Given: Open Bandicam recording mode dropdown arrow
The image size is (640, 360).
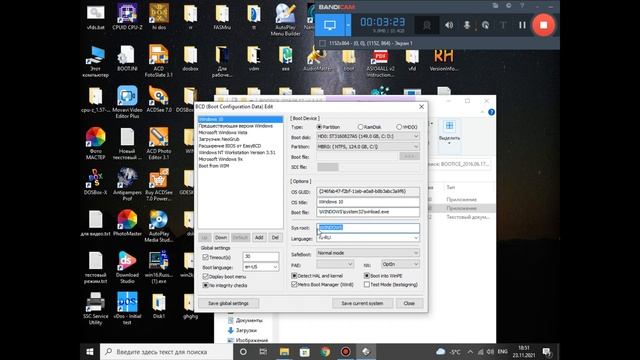Looking at the screenshot, I should [348, 25].
